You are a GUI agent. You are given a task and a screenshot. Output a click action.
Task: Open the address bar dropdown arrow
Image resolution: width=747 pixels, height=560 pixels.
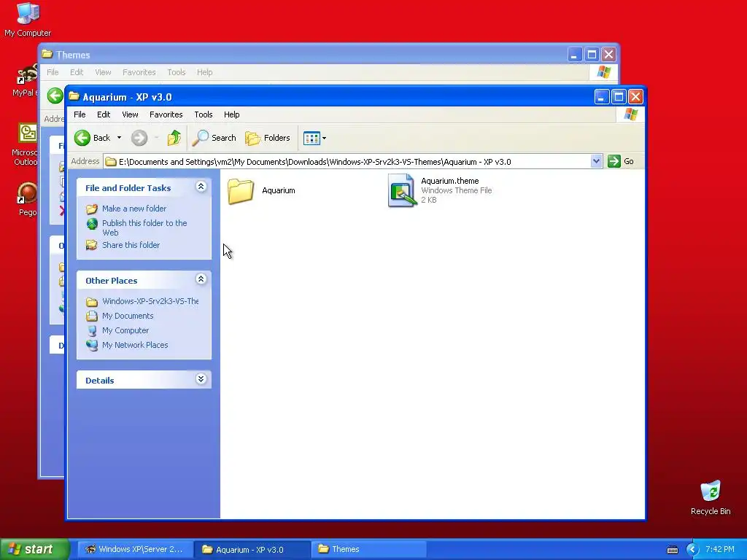pos(596,161)
